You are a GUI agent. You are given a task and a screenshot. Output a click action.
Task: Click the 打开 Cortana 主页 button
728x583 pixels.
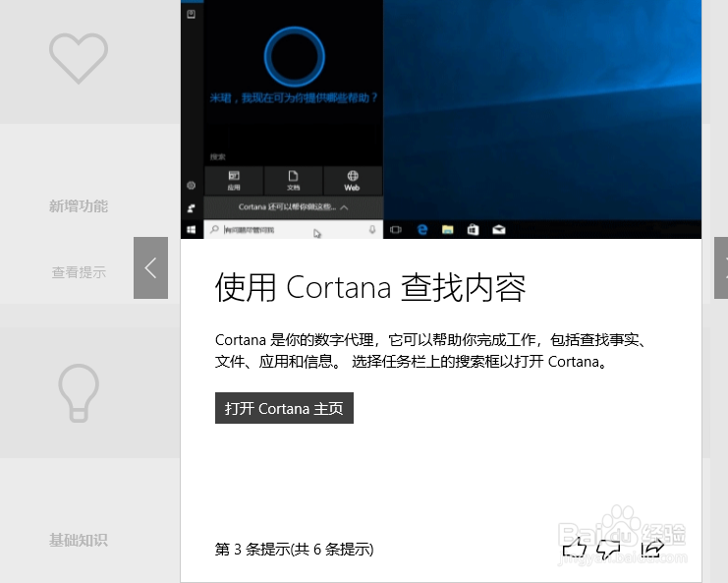284,408
